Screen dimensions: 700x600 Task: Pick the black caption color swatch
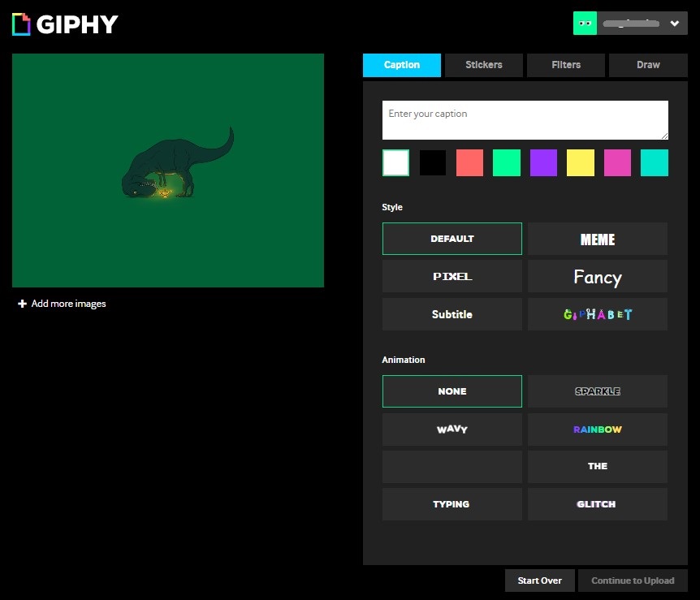[x=433, y=163]
